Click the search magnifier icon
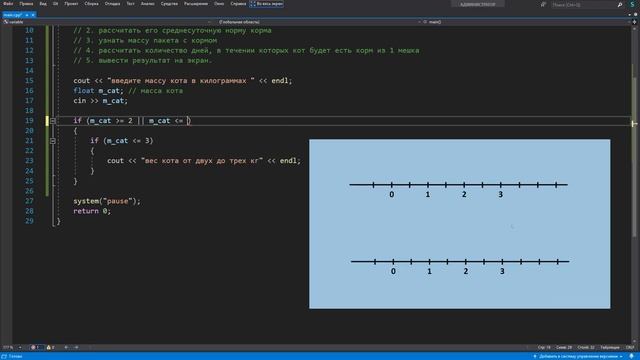 [x=620, y=4]
